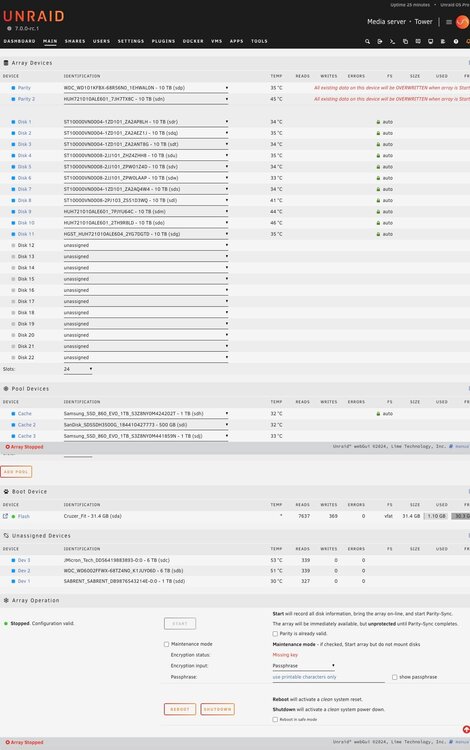Image resolution: width=470 pixels, height=750 pixels.
Task: Open unassigned dropdown for Disk 22
Action: [x=146, y=357]
